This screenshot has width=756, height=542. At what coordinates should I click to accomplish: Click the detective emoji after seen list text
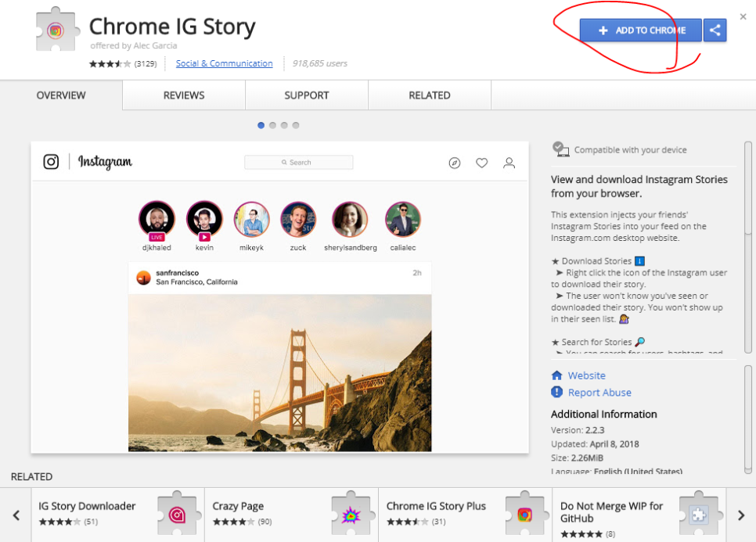[624, 319]
